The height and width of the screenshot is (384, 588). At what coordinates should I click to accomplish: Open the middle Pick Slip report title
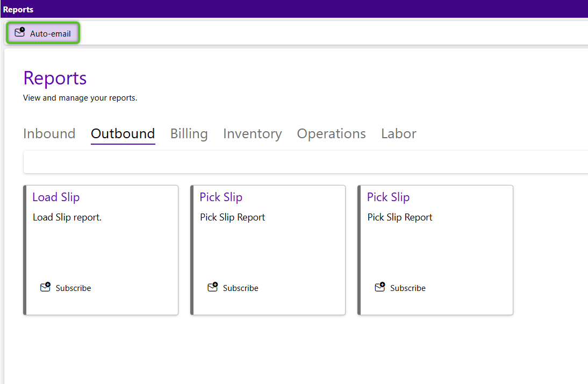tap(221, 197)
